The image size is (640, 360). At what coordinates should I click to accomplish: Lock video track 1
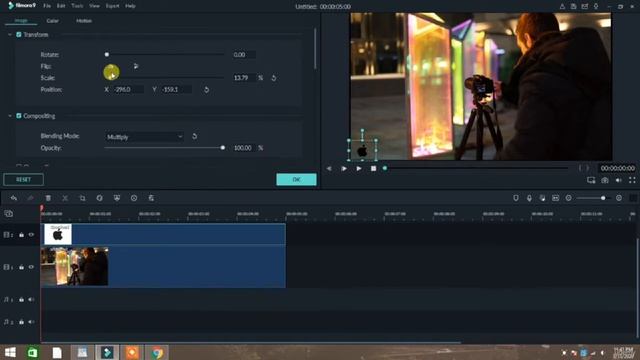coord(21,267)
